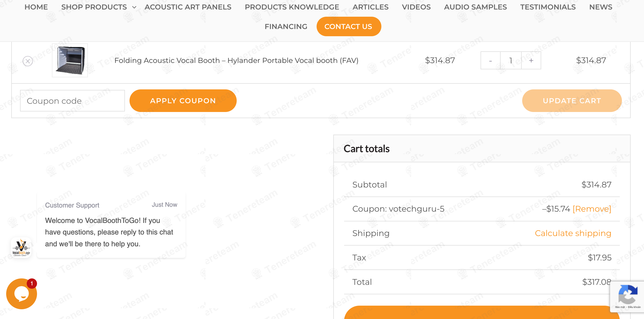The height and width of the screenshot is (319, 644).
Task: Select the quantity number field
Action: [511, 60]
